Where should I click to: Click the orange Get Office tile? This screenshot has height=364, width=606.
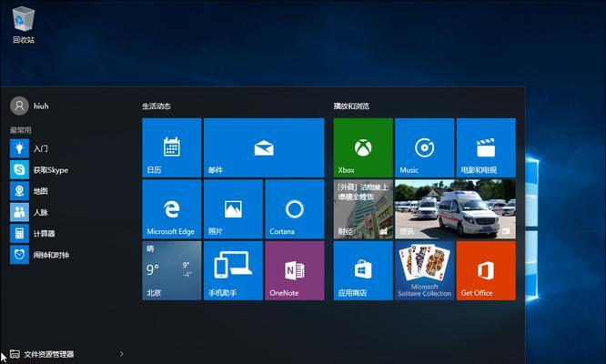[x=486, y=270]
